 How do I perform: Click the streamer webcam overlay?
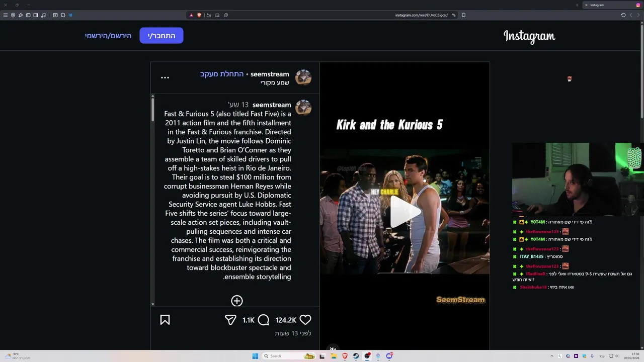pyautogui.click(x=578, y=179)
